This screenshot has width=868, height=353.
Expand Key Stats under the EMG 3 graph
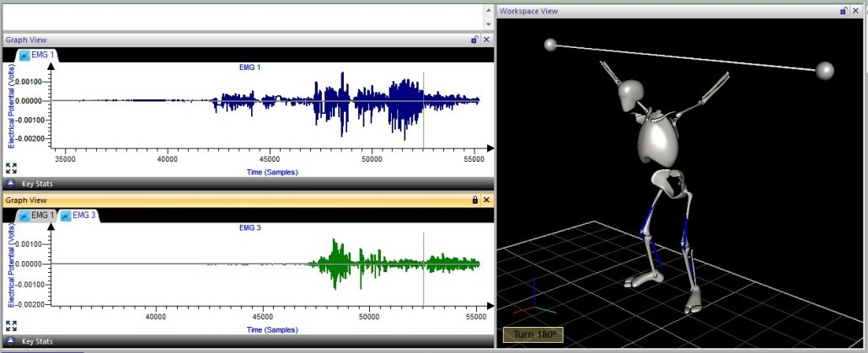(x=11, y=341)
